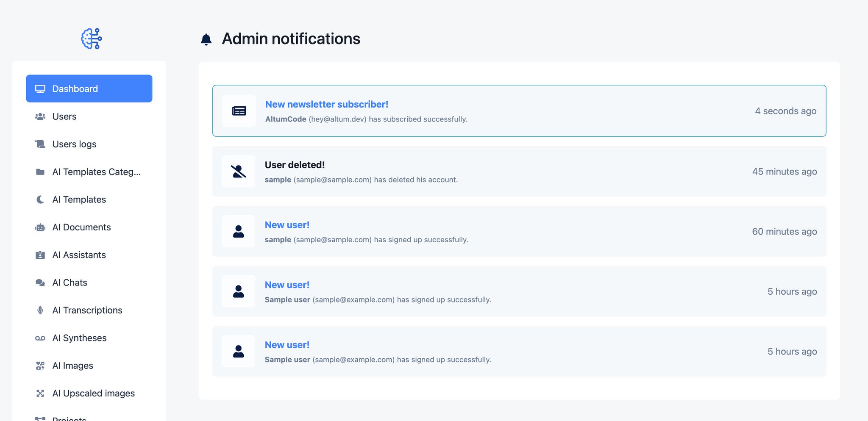
Task: Click the Users logs icon
Action: (x=40, y=144)
